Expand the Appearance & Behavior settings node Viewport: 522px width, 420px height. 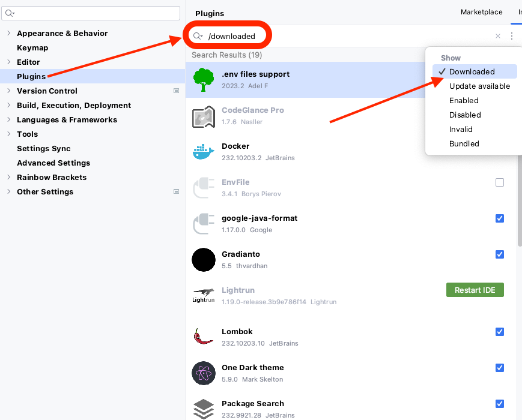click(x=8, y=34)
